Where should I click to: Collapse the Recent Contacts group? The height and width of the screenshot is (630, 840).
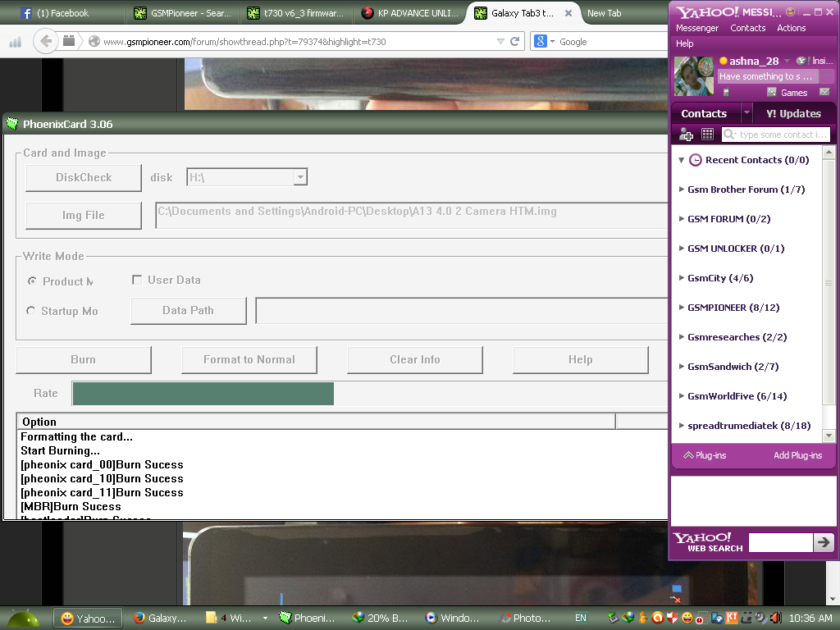click(682, 160)
